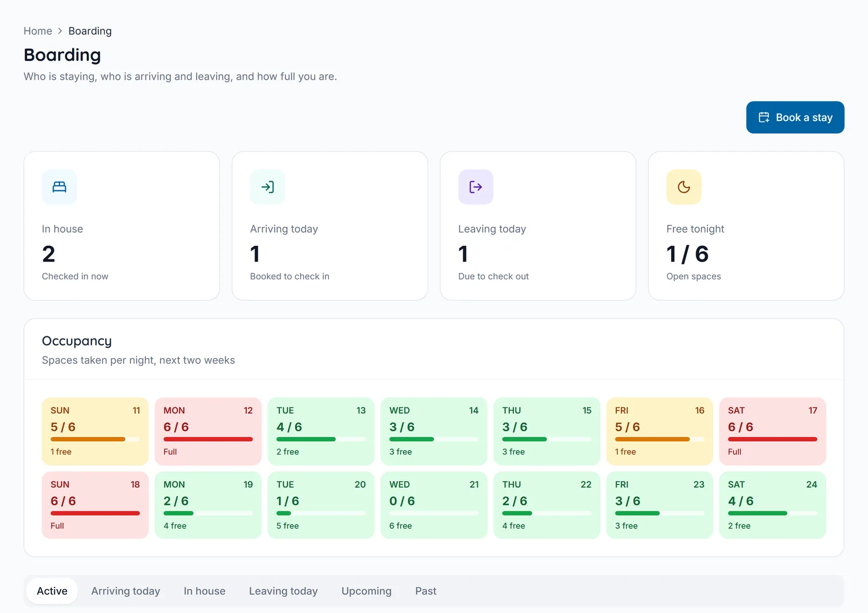Open the Past tab

point(426,591)
